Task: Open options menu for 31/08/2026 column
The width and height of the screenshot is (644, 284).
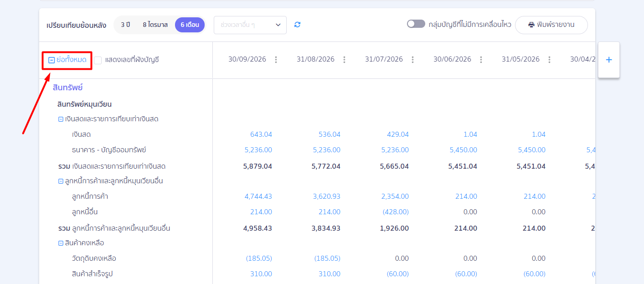Action: (x=344, y=60)
